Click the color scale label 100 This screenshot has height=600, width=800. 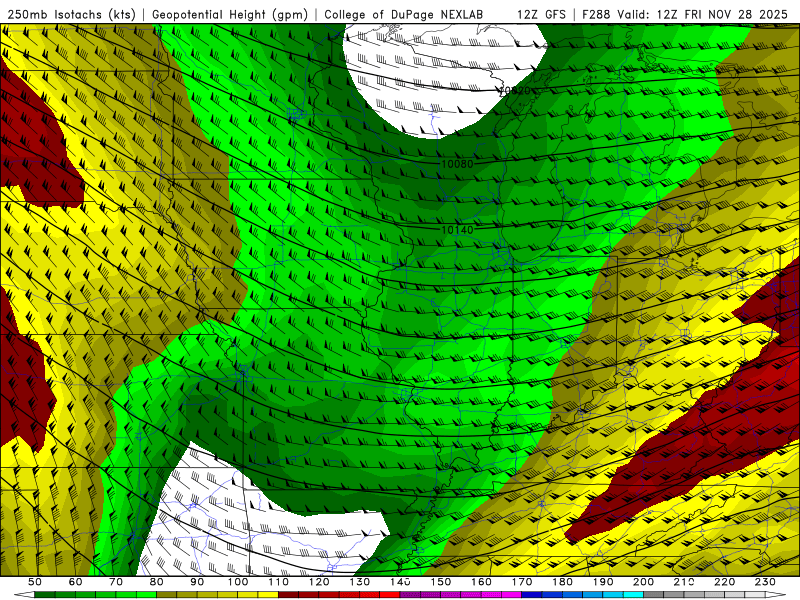pyautogui.click(x=238, y=582)
